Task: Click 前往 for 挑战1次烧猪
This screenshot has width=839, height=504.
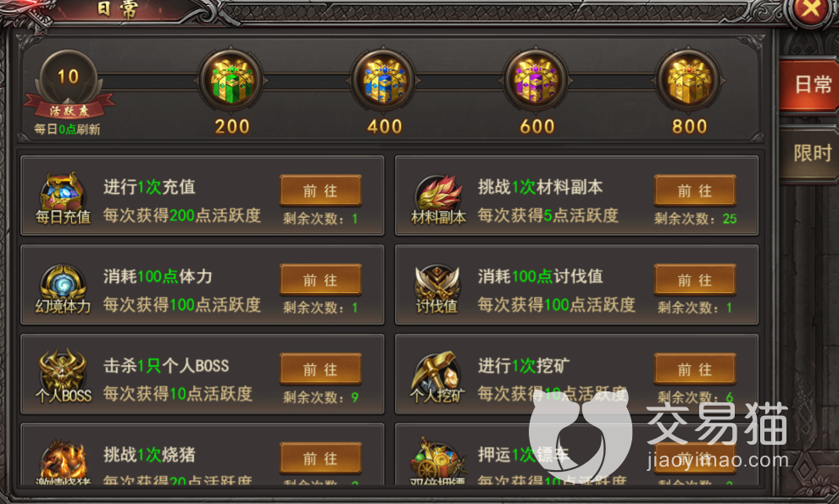Action: [320, 458]
